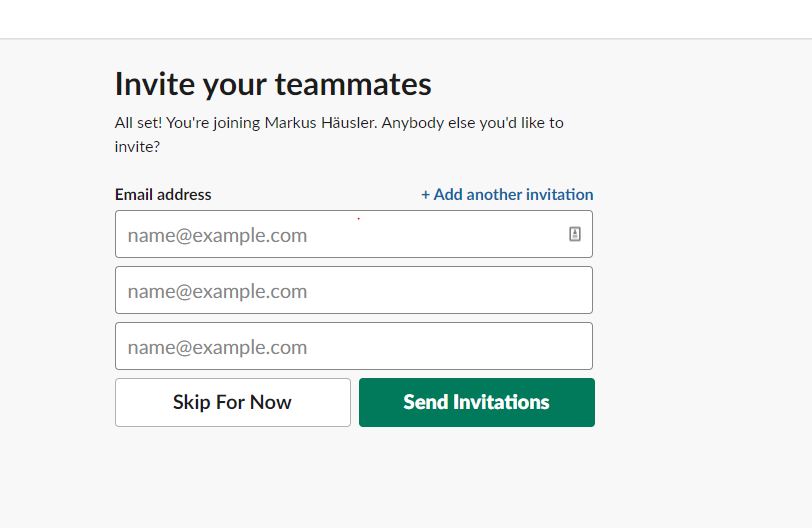The image size is (812, 528).
Task: Open the '+ Add another invitation' link
Action: tap(507, 194)
